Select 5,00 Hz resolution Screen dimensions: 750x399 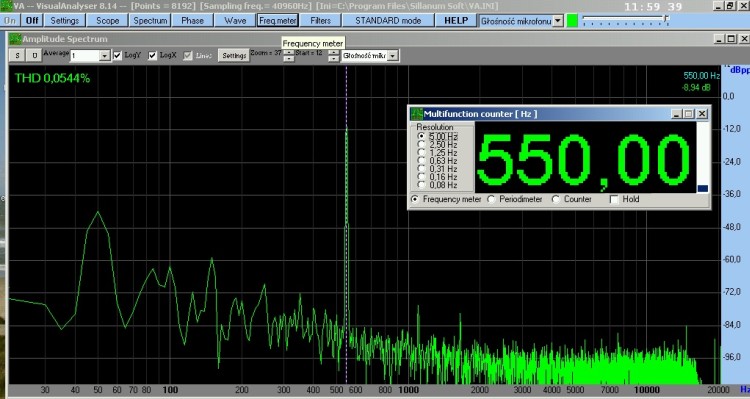[x=421, y=136]
